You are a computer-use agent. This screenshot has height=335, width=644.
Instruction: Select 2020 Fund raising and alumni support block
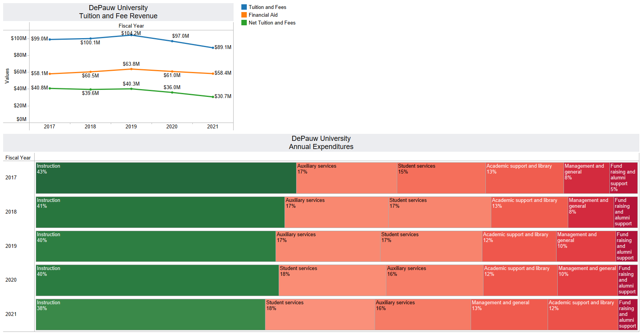[x=628, y=280]
